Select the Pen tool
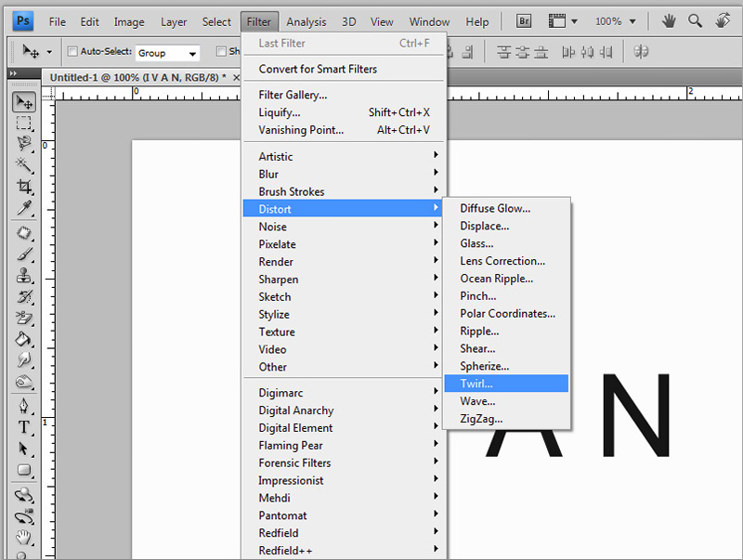Image resolution: width=743 pixels, height=560 pixels. tap(24, 407)
